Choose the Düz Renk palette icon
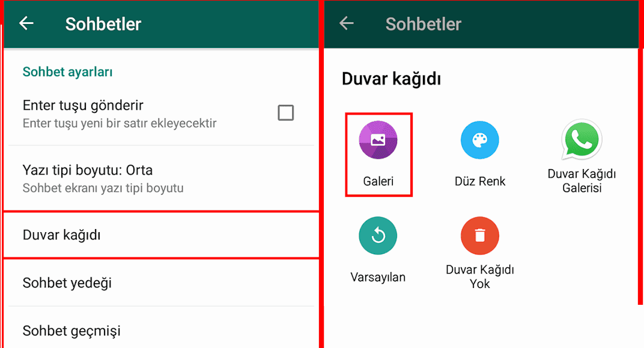Screen dimensions: 644x348 (x=480, y=140)
